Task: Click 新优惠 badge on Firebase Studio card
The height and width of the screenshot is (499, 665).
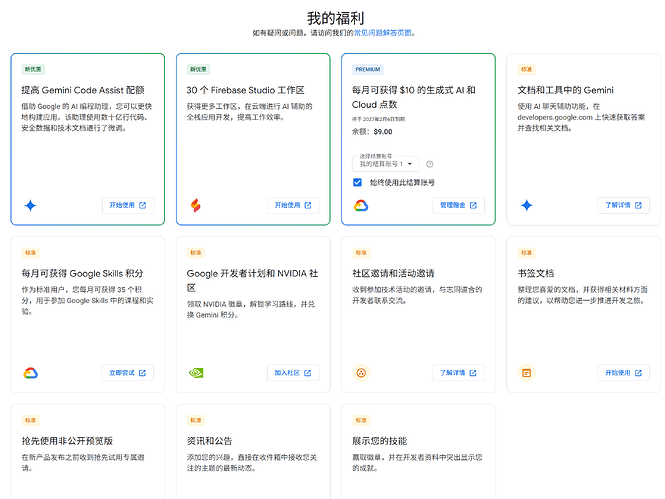Action: point(198,69)
